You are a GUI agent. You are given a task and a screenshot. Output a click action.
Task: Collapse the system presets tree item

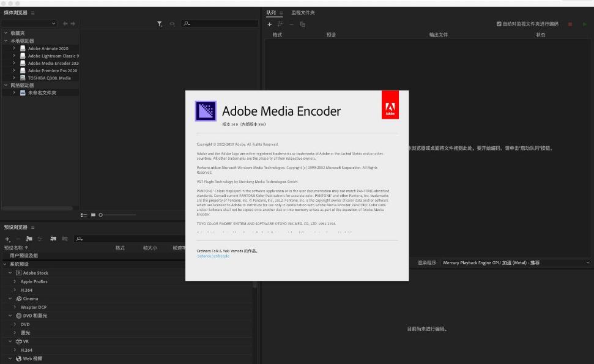[5, 265]
